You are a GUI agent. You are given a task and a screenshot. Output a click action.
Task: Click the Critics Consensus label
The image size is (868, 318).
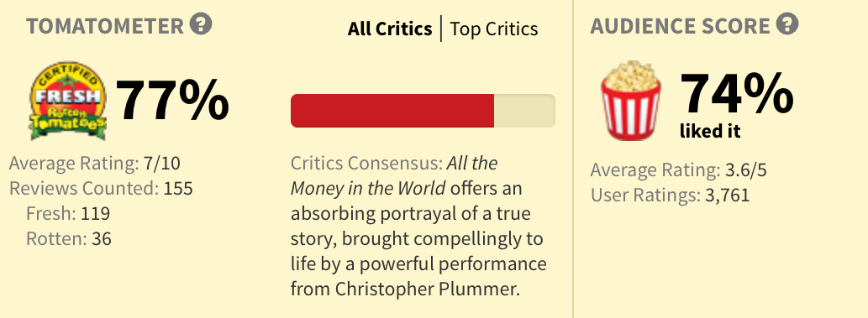pos(367,163)
